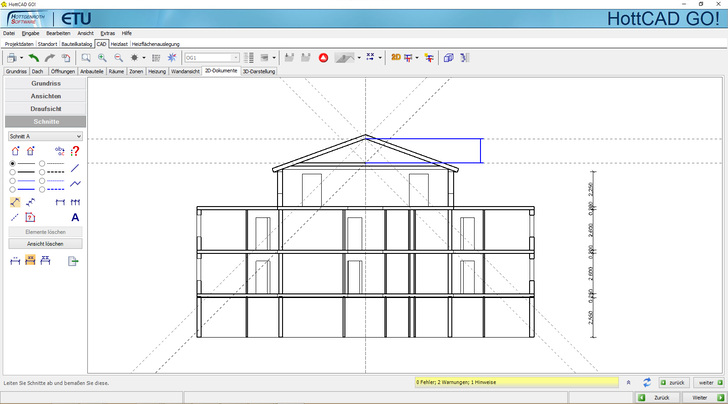Switch to the 3D-Darstellung tab
The width and height of the screenshot is (728, 404).
click(x=258, y=72)
